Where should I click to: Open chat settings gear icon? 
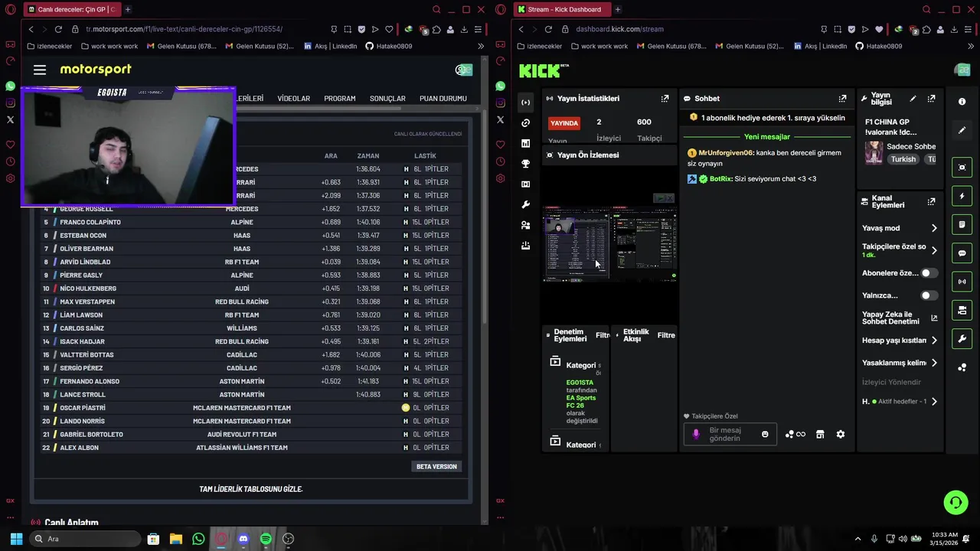[840, 435]
